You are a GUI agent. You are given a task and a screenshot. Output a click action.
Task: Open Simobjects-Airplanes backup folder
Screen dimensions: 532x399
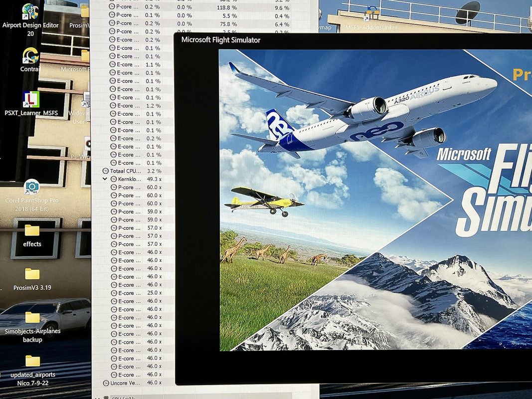click(x=32, y=326)
